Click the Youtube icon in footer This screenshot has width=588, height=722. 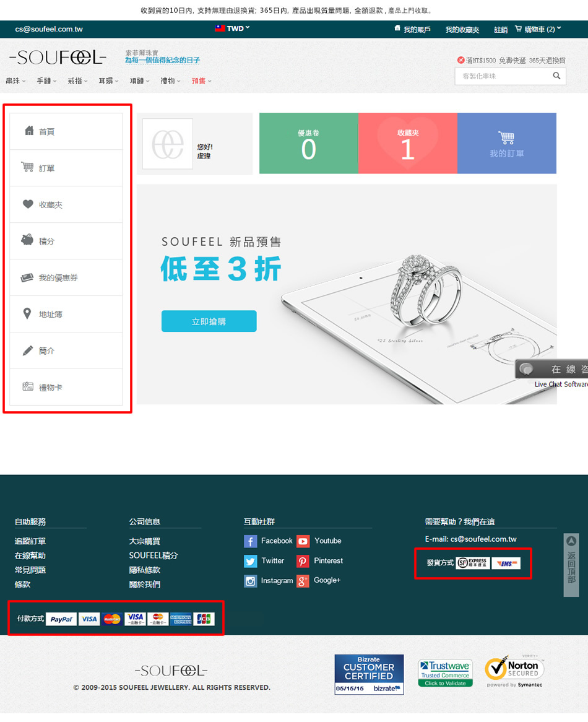tap(303, 541)
